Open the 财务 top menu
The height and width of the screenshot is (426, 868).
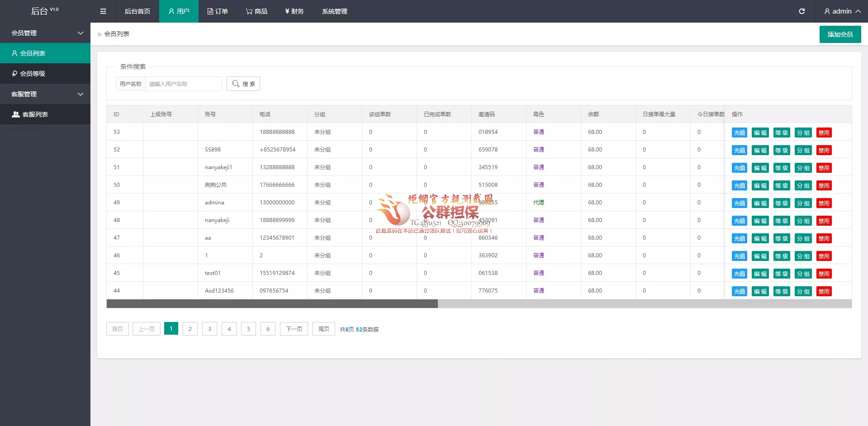coord(294,11)
